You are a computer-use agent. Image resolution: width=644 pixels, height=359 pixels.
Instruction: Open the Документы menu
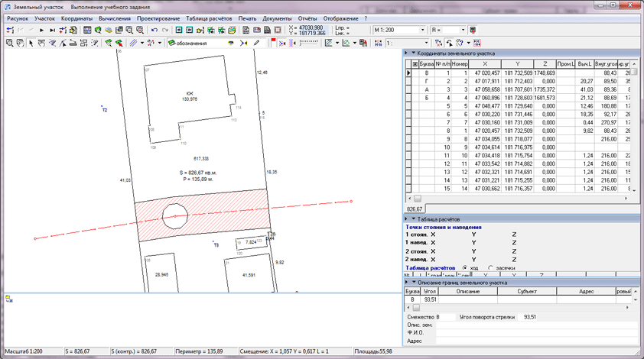coord(277,18)
